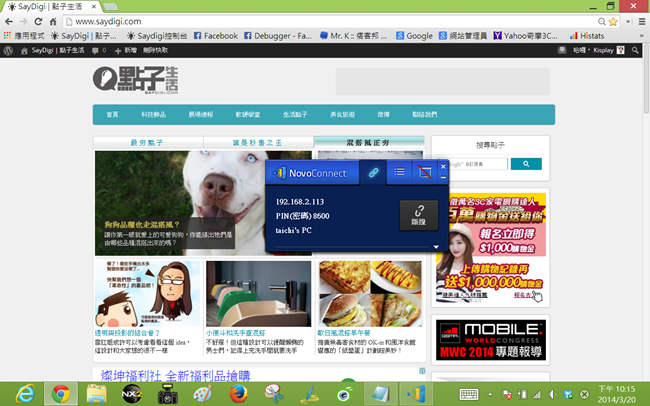Click the IP address 192.168.2.113 text

[x=300, y=202]
